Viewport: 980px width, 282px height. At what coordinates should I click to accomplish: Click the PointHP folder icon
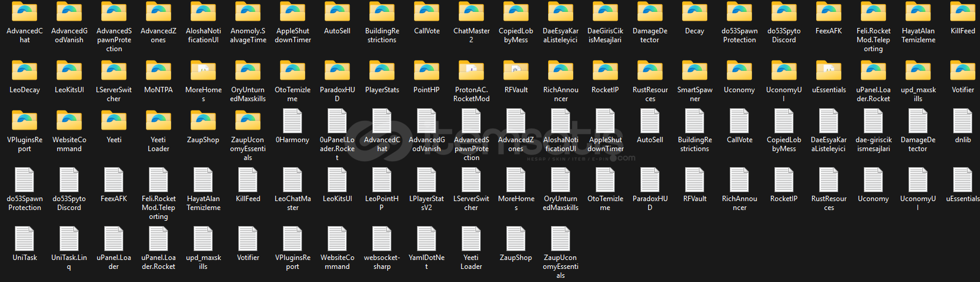pyautogui.click(x=427, y=71)
